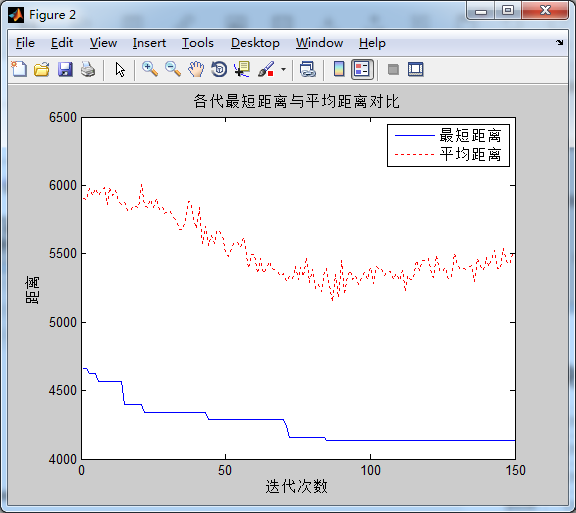
Task: Open the File menu
Action: pos(25,43)
